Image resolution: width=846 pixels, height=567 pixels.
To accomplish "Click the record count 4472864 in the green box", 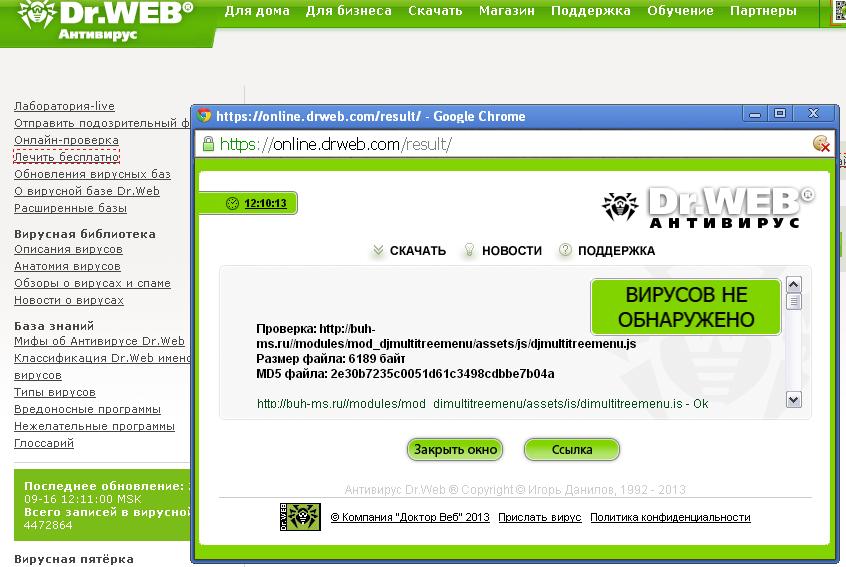I will click(x=48, y=525).
